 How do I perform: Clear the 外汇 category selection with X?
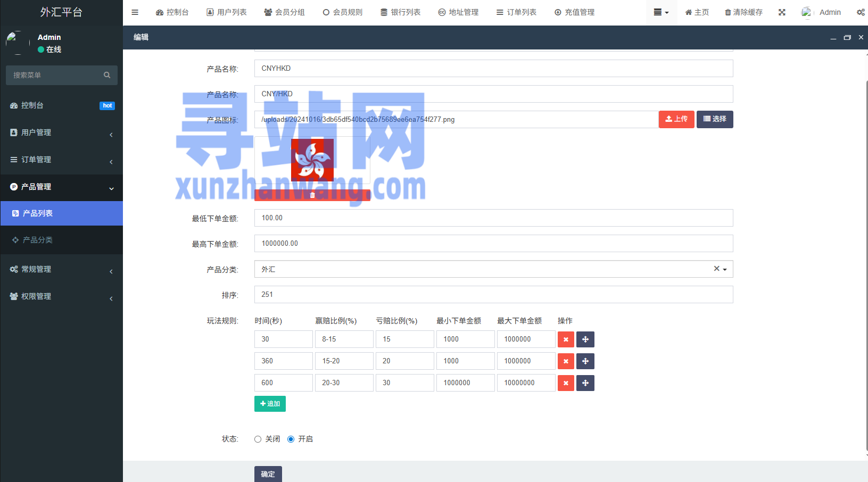716,269
